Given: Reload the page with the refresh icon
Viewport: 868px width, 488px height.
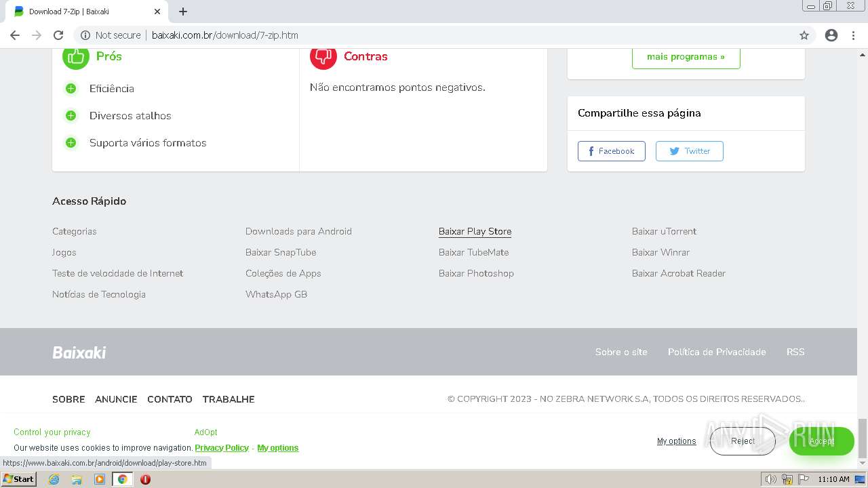Looking at the screenshot, I should click(x=58, y=35).
